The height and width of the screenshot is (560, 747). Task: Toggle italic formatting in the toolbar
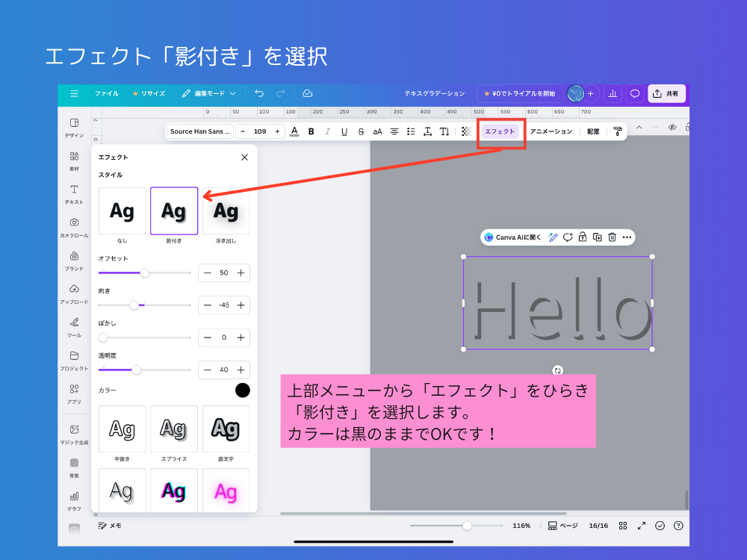pos(328,131)
